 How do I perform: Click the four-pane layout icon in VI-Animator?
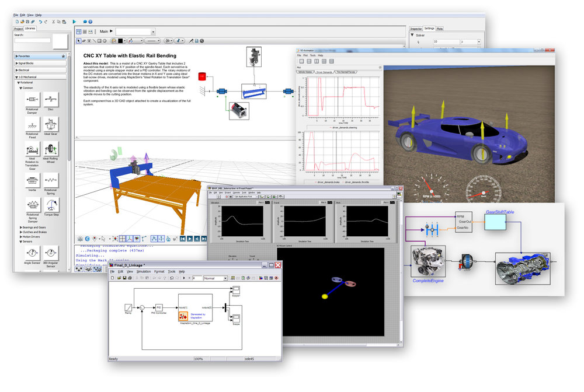[x=324, y=61]
